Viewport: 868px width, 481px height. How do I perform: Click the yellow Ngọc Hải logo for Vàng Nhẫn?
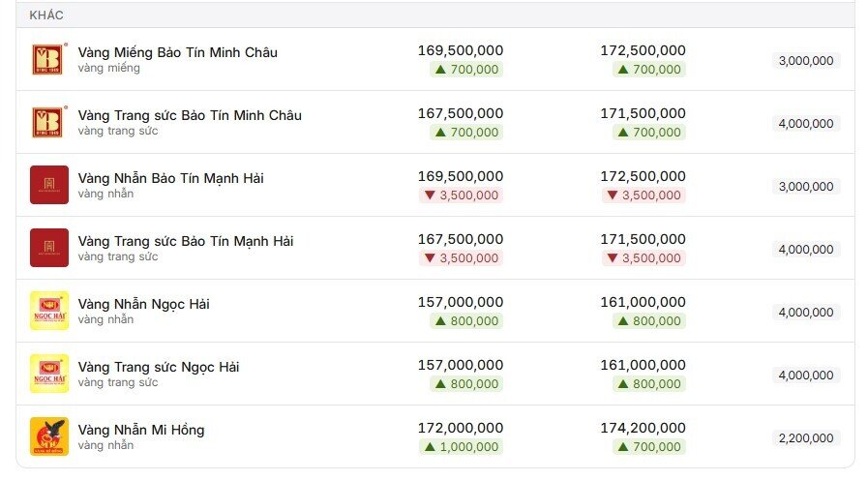pos(49,311)
